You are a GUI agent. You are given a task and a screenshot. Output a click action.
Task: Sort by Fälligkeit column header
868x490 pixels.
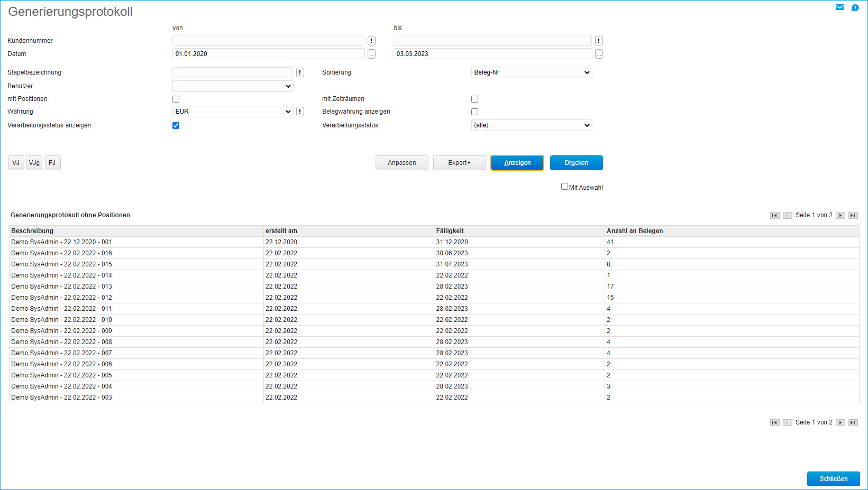tap(450, 231)
